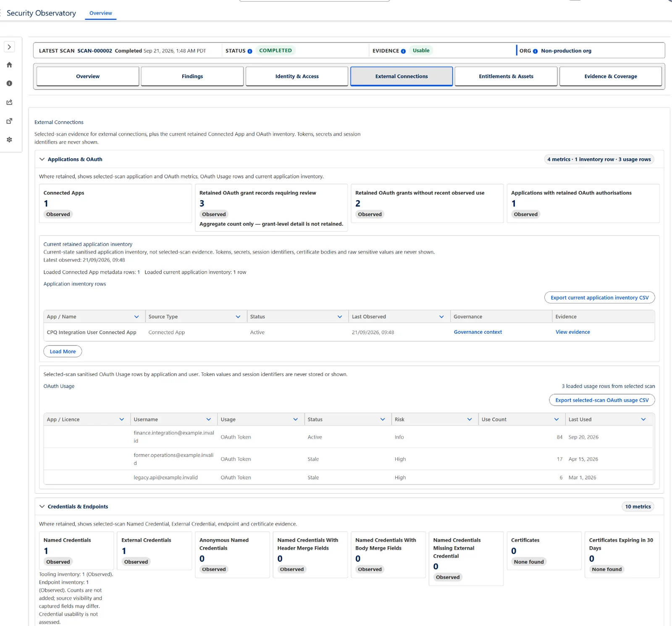Click the Named Credentials metric card
This screenshot has width=672, height=626.
(76, 551)
